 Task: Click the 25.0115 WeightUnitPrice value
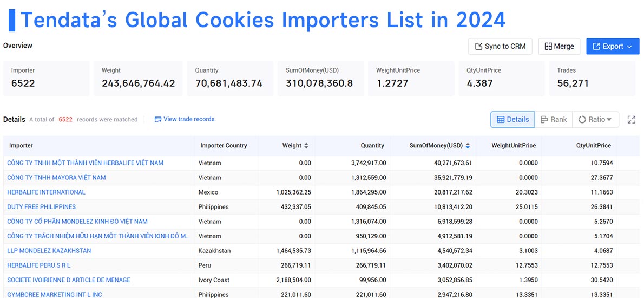click(527, 207)
